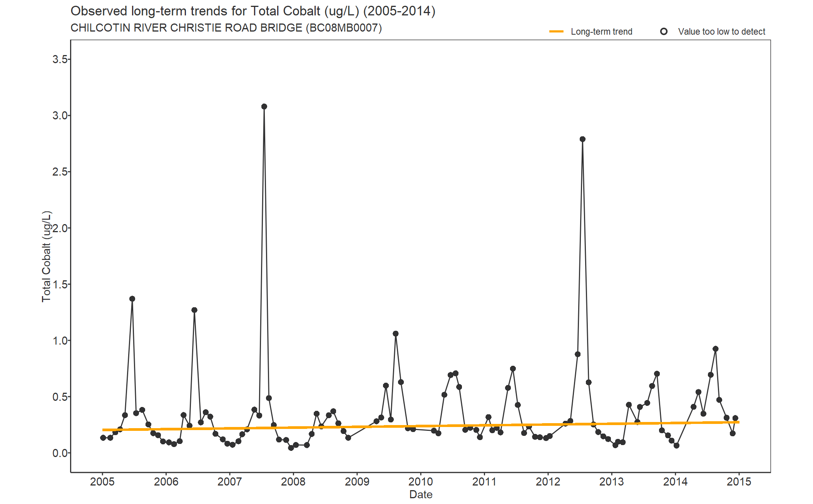This screenshot has width=813, height=504.
Task: Click the orange Long-term trend legend line
Action: 556,32
